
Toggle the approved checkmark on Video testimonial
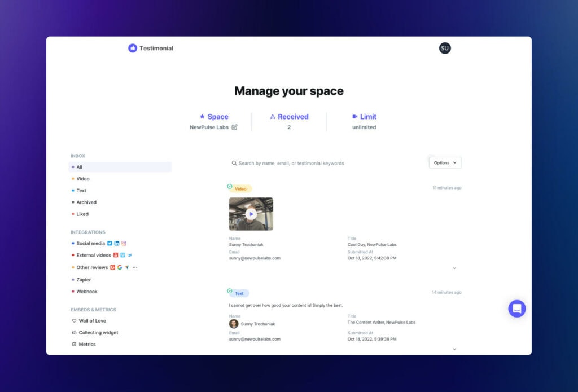click(x=230, y=186)
